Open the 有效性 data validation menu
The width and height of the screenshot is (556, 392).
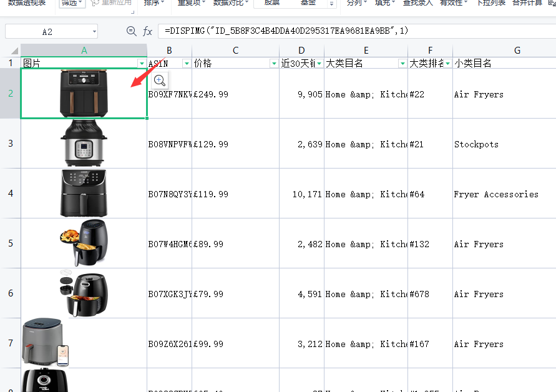(x=454, y=3)
